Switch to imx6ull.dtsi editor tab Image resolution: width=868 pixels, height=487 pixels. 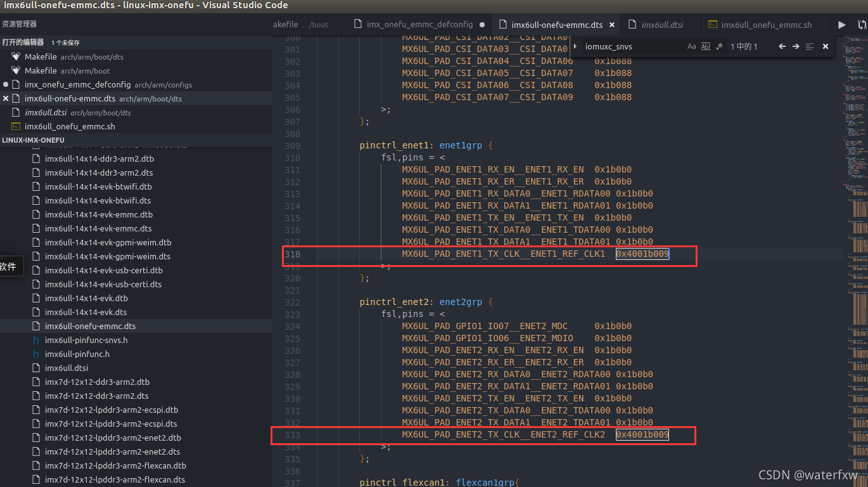[x=662, y=25]
